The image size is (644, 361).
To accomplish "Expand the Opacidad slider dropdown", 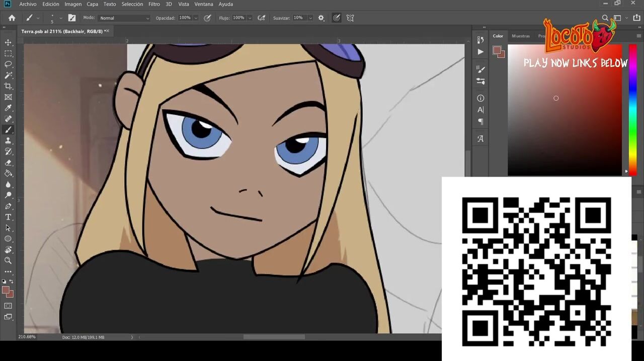I will (x=196, y=18).
